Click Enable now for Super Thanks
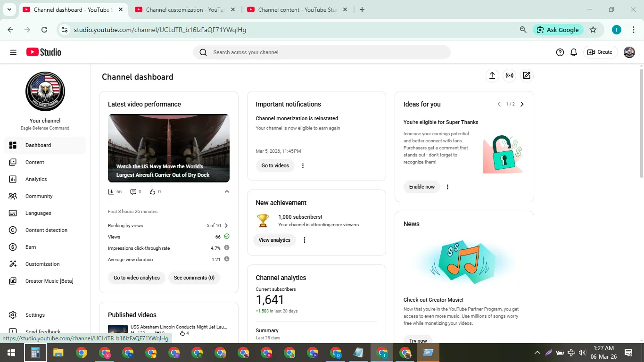The image size is (644, 362). tap(422, 187)
